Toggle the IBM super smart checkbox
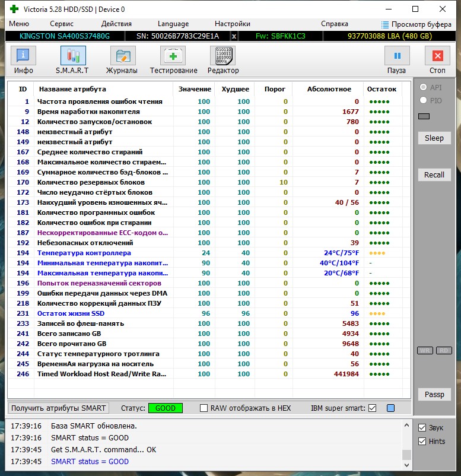The width and height of the screenshot is (461, 476). (372, 408)
